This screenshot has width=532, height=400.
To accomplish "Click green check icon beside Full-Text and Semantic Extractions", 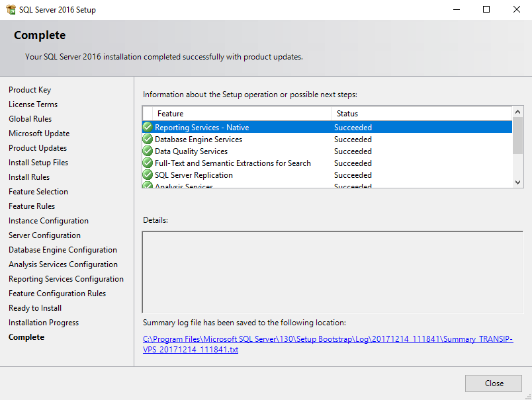I will 148,163.
